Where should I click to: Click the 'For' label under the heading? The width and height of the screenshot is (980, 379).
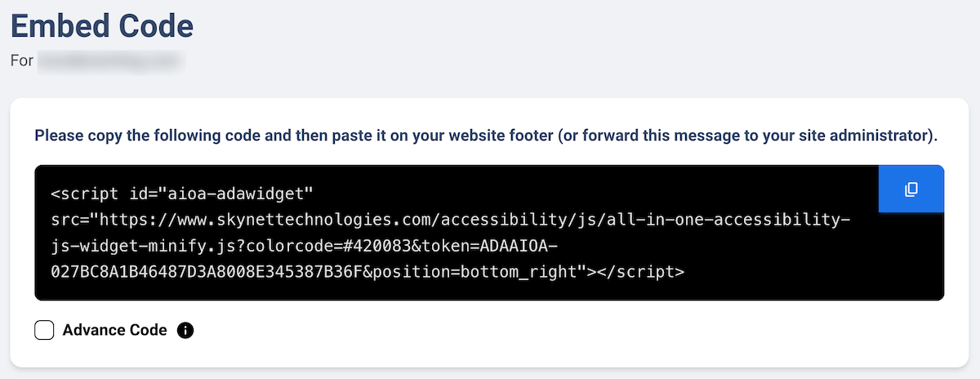click(x=21, y=60)
